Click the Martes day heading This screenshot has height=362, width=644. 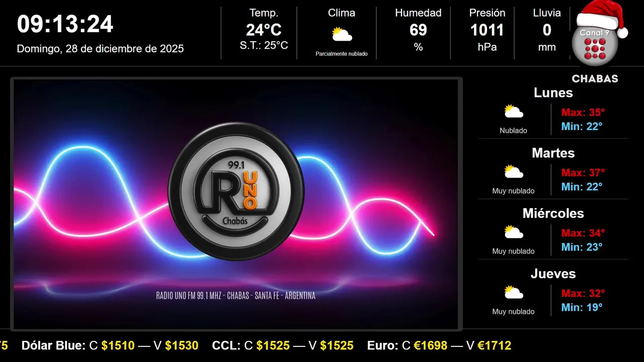pos(553,153)
